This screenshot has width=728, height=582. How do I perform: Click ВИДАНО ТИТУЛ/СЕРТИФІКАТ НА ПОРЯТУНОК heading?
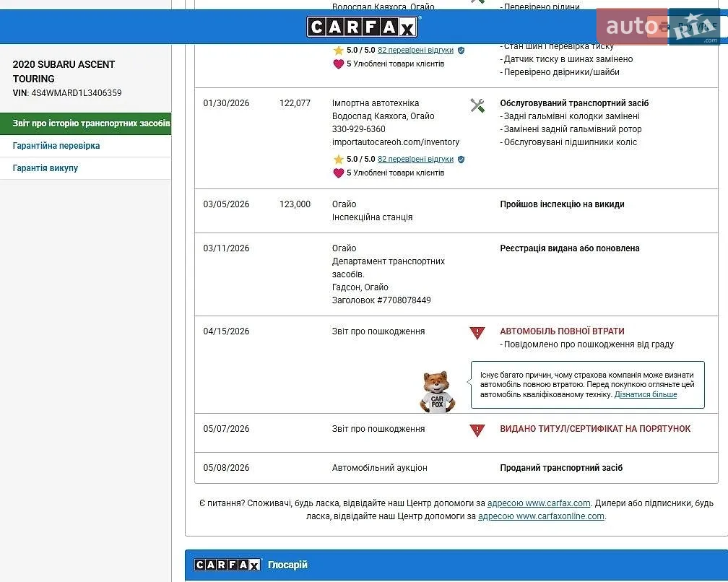[x=595, y=429]
